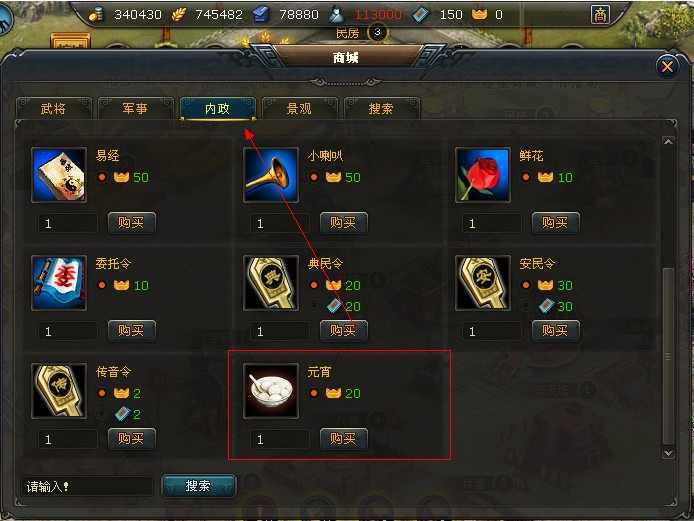694x521 pixels.
Task: Select ticket payment option for 典民令
Action: click(x=314, y=305)
